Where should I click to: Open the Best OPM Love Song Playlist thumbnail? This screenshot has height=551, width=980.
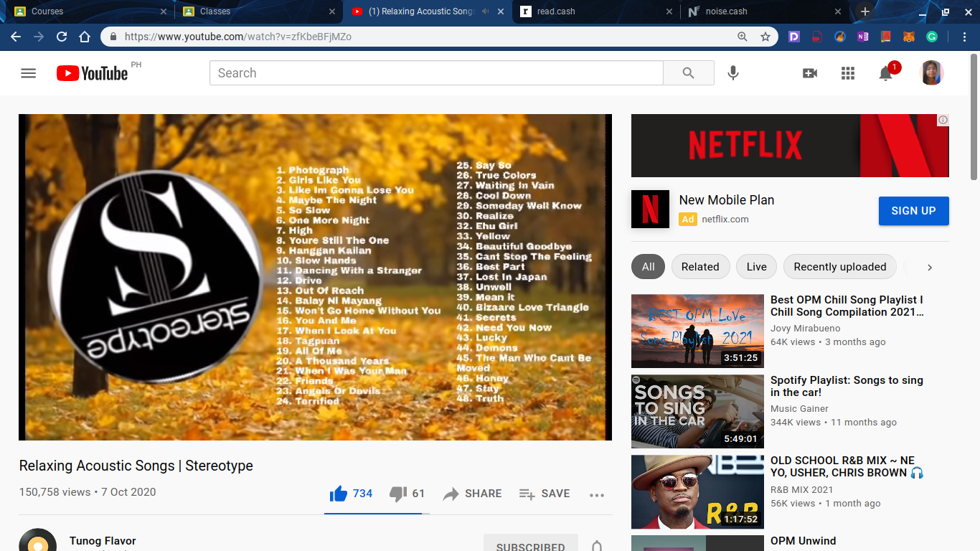(x=697, y=331)
